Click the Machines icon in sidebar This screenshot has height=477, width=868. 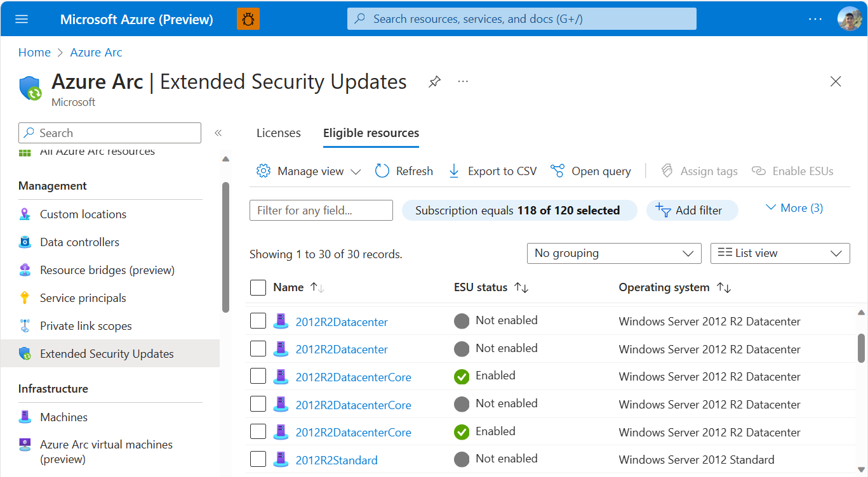(x=25, y=417)
